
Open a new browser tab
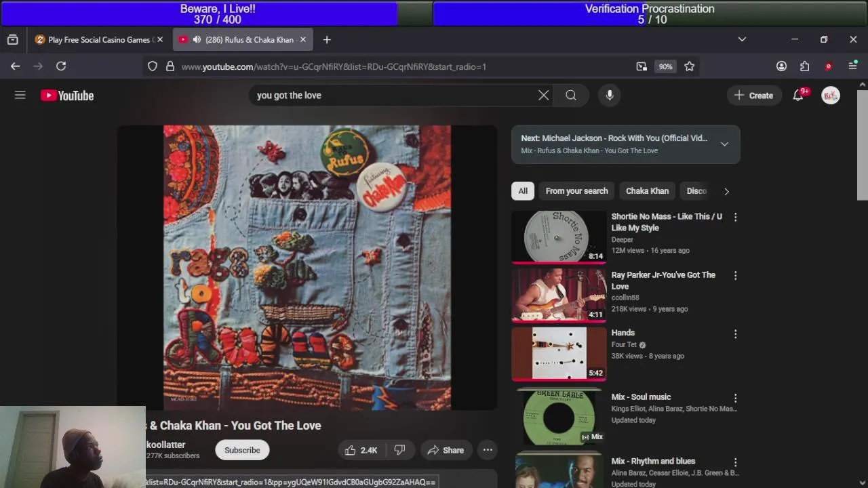pos(327,40)
